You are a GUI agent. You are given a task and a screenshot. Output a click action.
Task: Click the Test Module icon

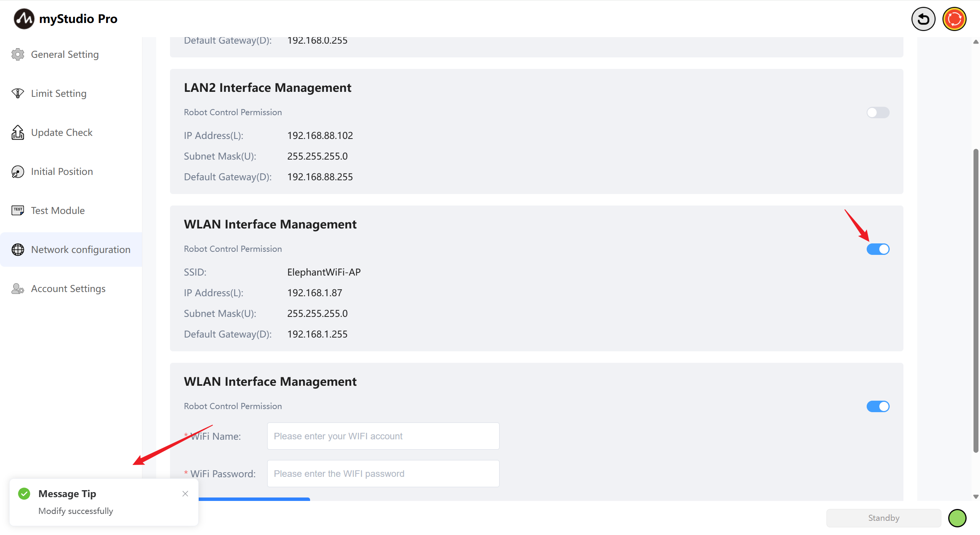18,210
